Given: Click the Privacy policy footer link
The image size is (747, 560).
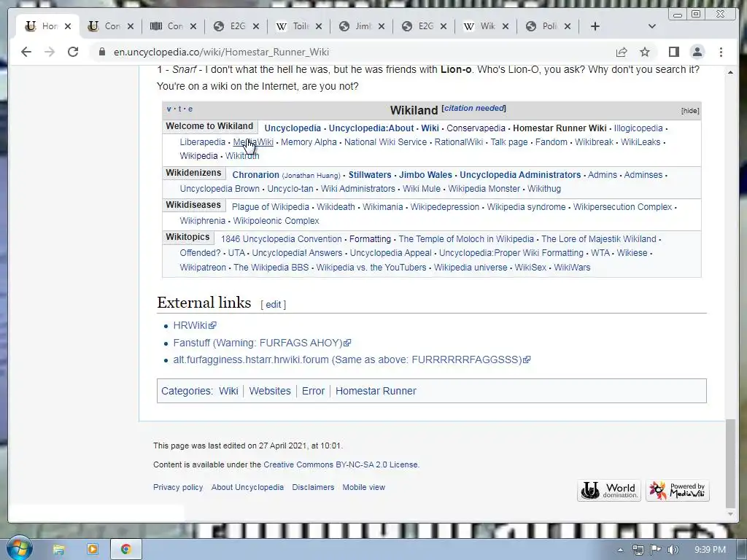Looking at the screenshot, I should coord(178,487).
